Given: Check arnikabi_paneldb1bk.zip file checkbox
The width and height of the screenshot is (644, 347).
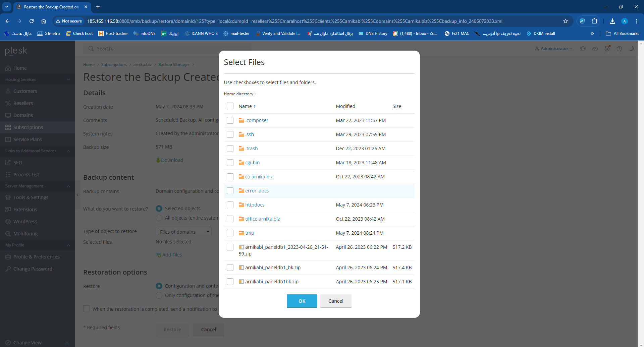Looking at the screenshot, I should [x=230, y=282].
